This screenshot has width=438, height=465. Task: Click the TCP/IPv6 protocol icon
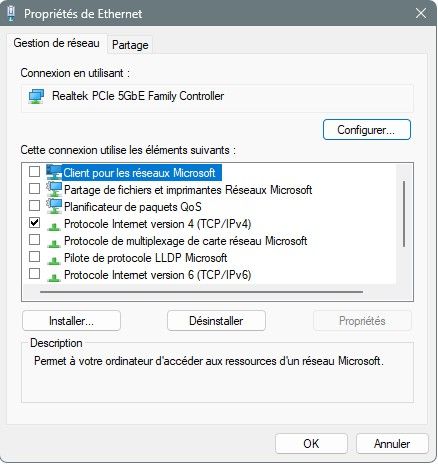[x=54, y=277]
